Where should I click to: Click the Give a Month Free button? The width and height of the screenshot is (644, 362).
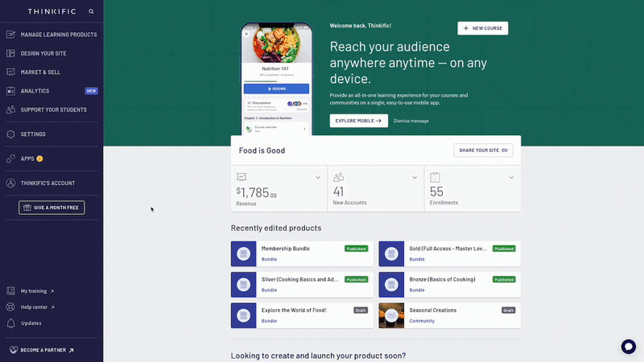coord(52,208)
